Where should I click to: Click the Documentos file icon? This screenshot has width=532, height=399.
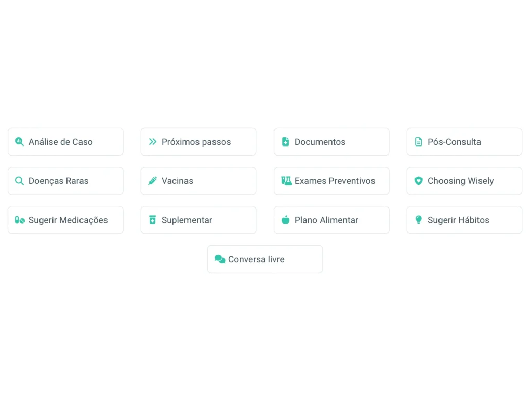pyautogui.click(x=285, y=142)
